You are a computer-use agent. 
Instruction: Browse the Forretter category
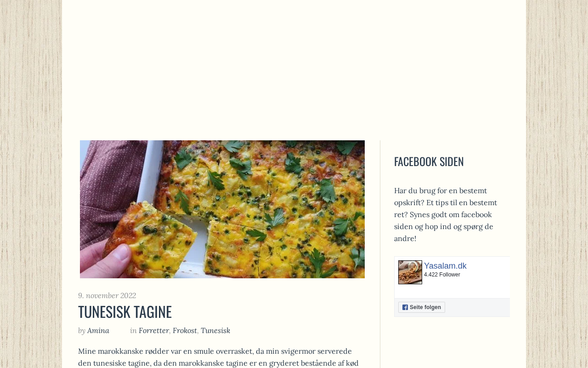(x=154, y=330)
